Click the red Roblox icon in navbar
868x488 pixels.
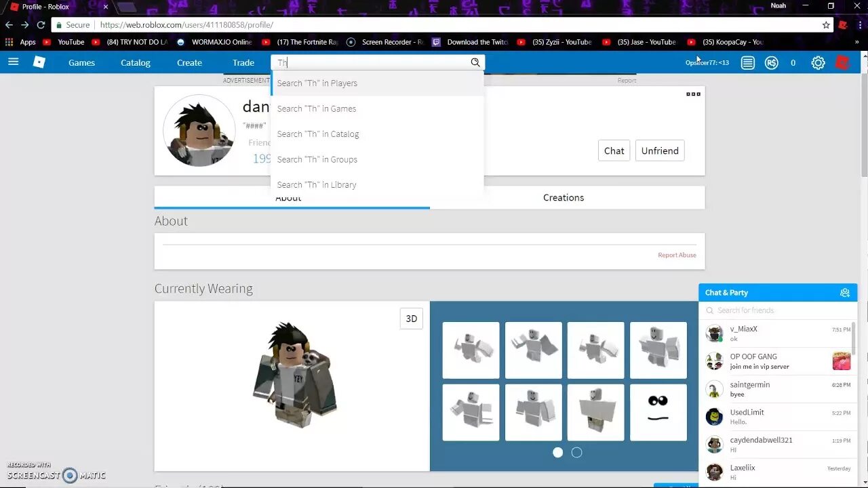click(842, 63)
